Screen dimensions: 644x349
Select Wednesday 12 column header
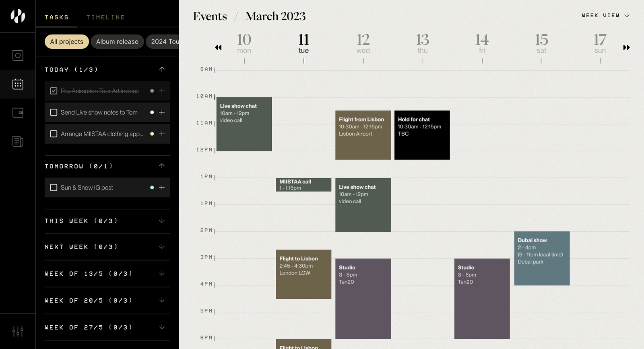coord(363,43)
